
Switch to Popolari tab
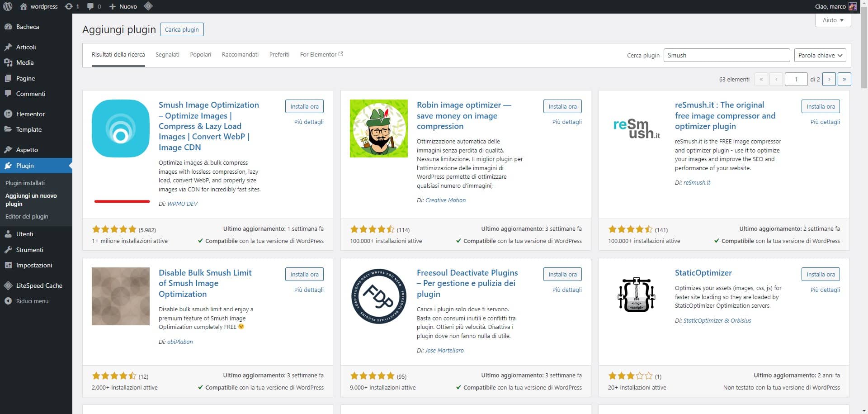(x=201, y=55)
